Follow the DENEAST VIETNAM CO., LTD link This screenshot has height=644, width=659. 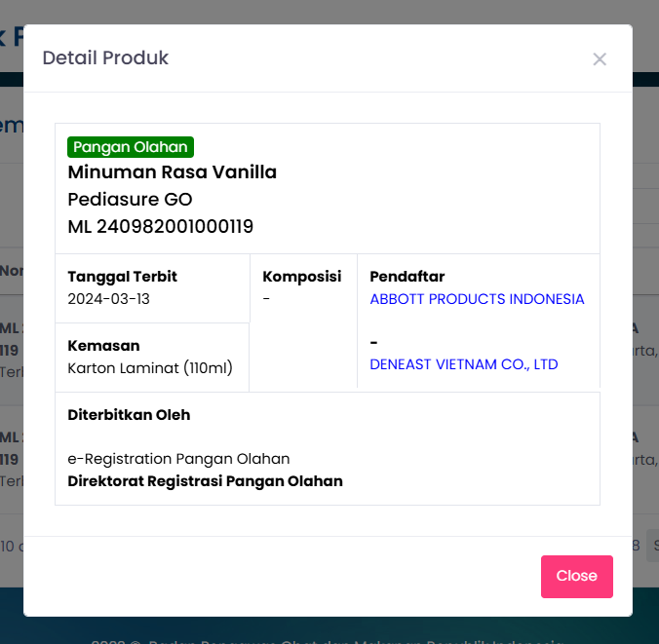tap(464, 364)
